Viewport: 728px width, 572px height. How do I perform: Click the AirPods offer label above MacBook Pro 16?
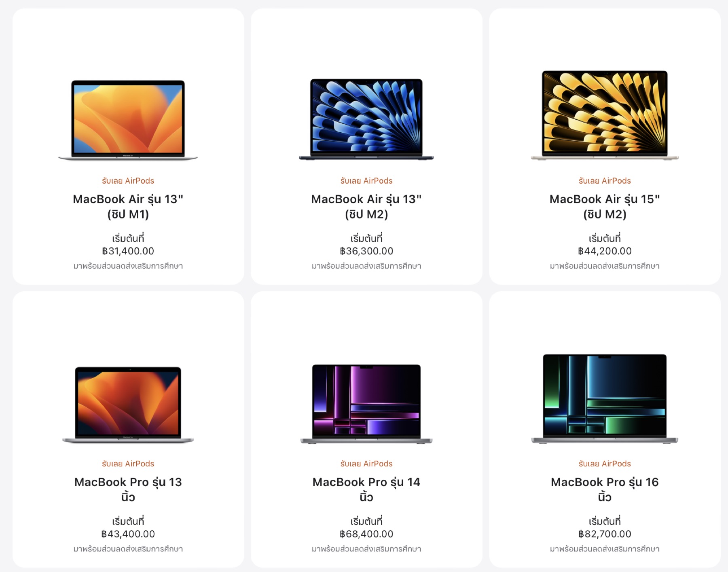click(x=605, y=464)
